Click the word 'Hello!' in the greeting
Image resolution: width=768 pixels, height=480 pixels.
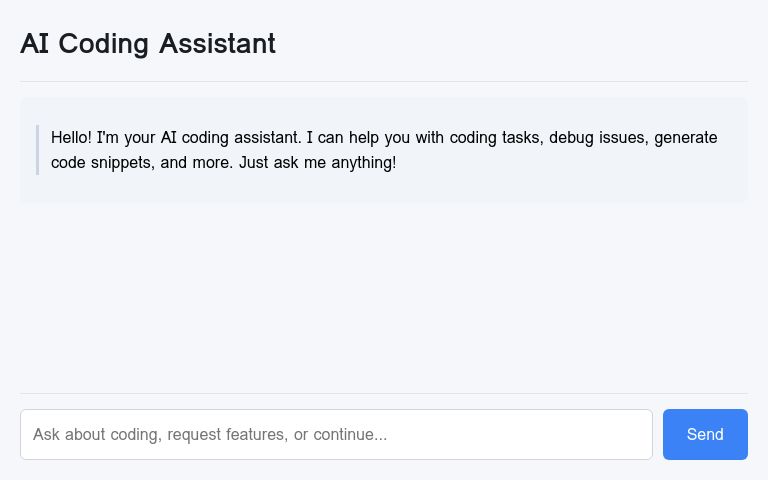71,138
